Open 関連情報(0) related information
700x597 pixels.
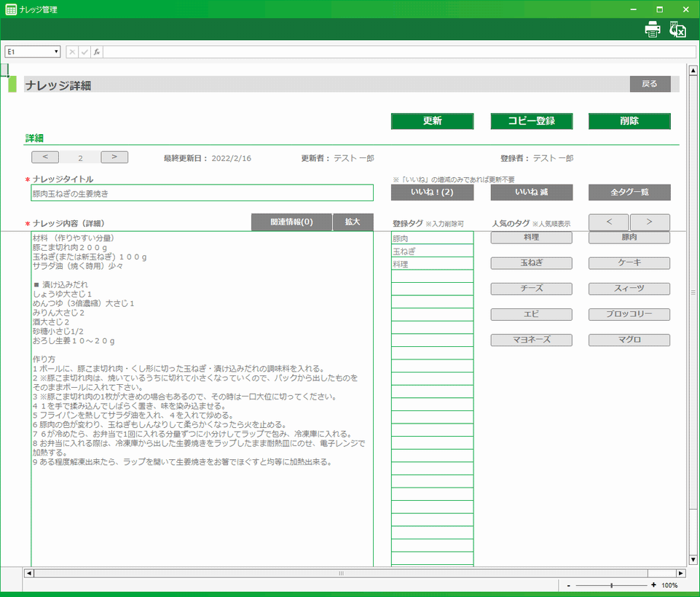point(291,222)
